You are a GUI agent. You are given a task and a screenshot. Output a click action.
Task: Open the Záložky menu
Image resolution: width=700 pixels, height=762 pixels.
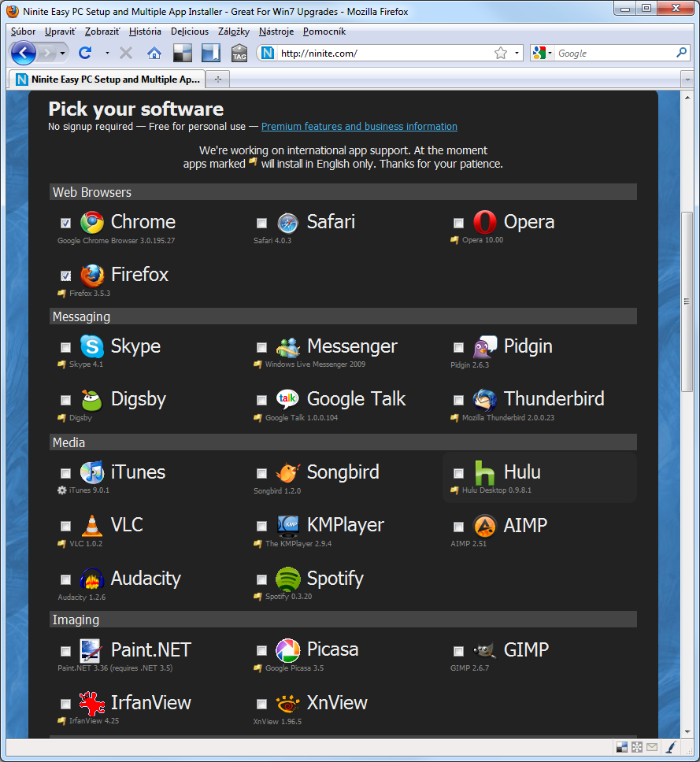click(233, 31)
